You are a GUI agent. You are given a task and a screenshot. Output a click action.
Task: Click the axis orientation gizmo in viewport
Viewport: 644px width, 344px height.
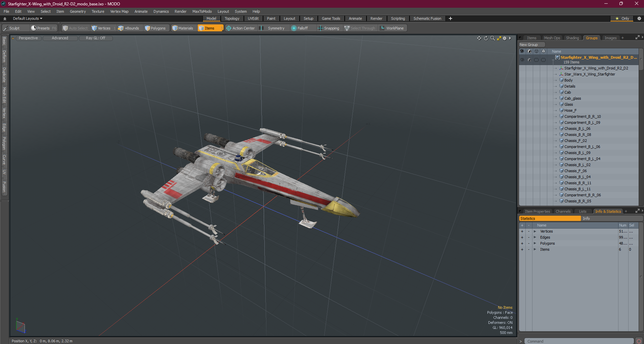tap(20, 326)
